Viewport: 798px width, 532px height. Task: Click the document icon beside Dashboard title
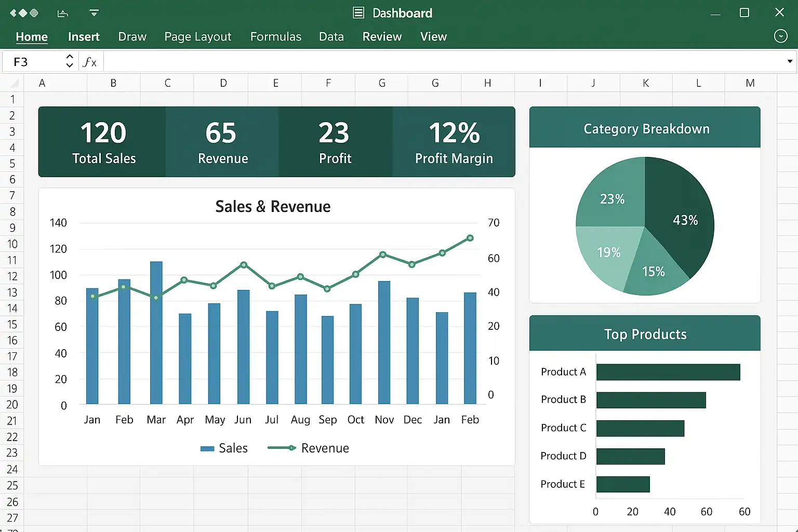coord(358,13)
